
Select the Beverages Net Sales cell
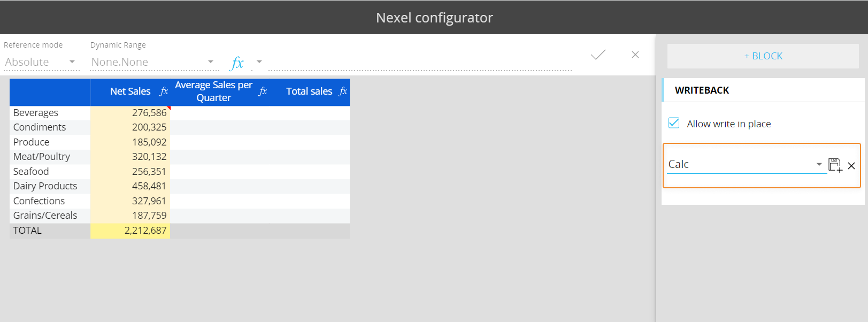click(130, 113)
